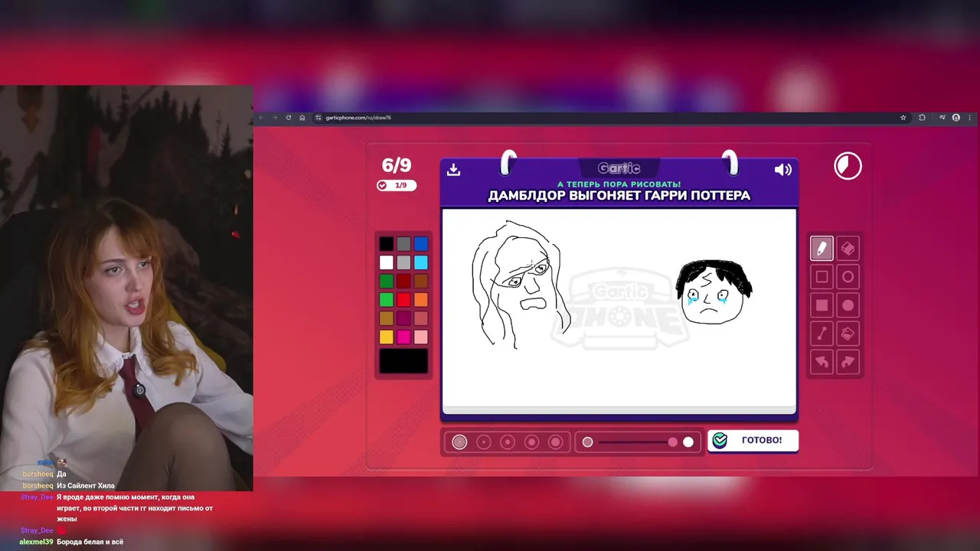The height and width of the screenshot is (551, 980).
Task: Download the drawing via download icon
Action: (453, 169)
